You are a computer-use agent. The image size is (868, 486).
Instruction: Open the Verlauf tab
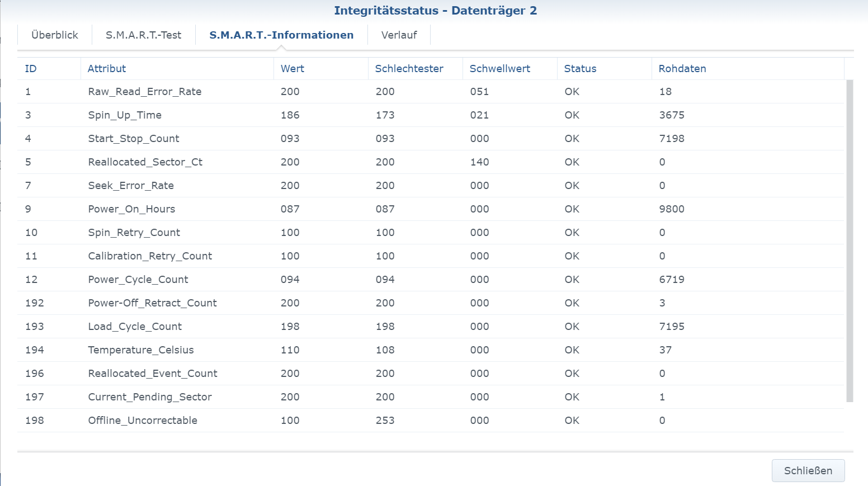[399, 35]
